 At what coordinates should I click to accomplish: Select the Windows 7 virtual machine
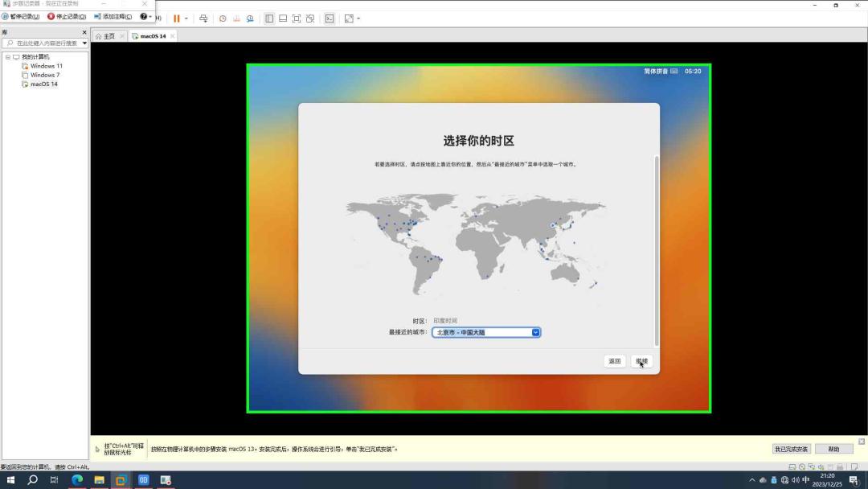(x=45, y=75)
